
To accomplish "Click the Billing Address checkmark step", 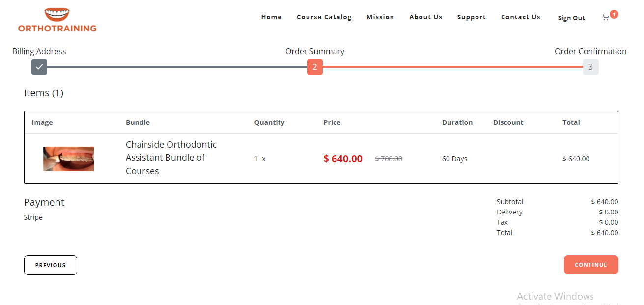I will 39,67.
